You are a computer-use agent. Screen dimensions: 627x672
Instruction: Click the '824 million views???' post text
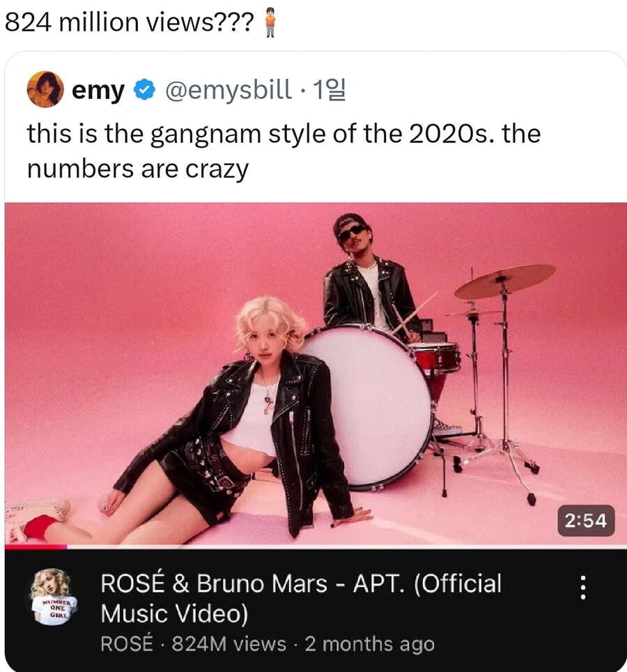(x=129, y=24)
